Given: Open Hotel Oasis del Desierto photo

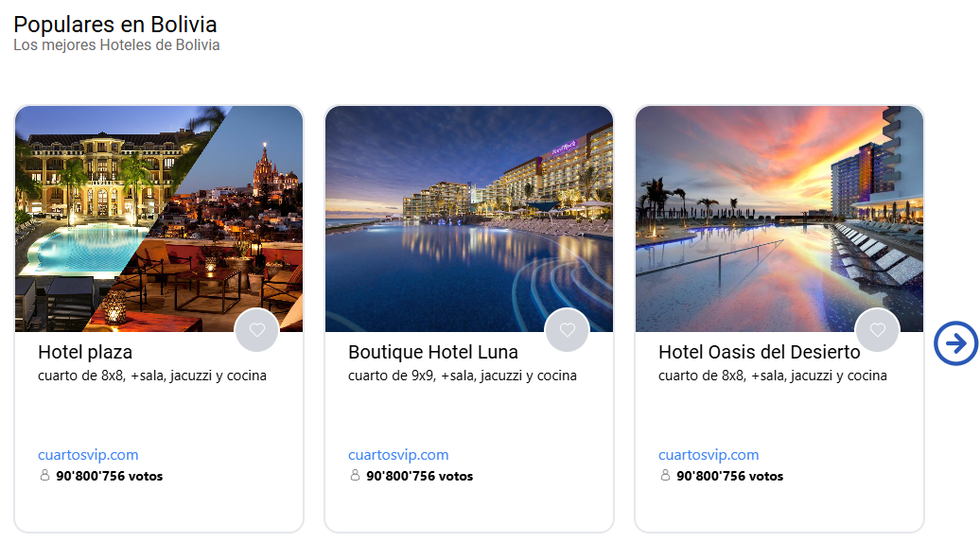Looking at the screenshot, I should (779, 218).
